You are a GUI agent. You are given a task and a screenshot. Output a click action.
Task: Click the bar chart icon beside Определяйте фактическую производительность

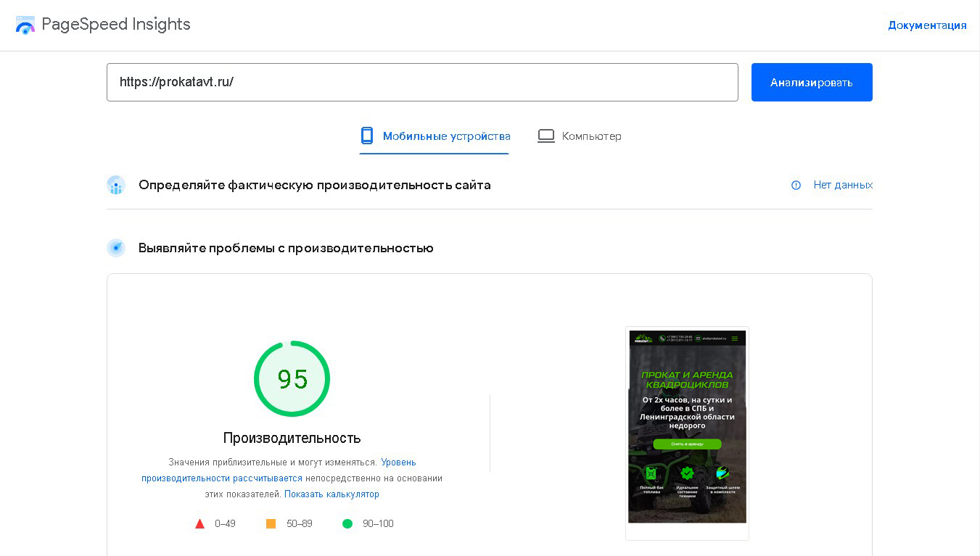tap(116, 186)
